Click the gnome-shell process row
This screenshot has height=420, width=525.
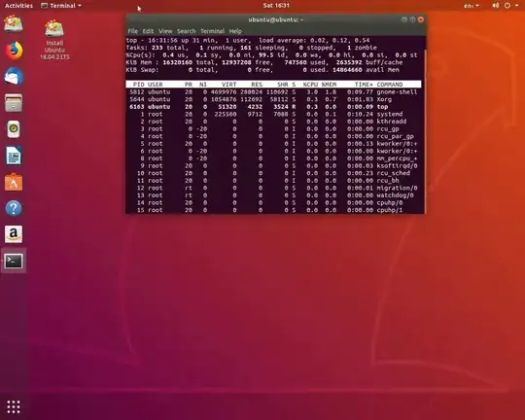point(273,91)
